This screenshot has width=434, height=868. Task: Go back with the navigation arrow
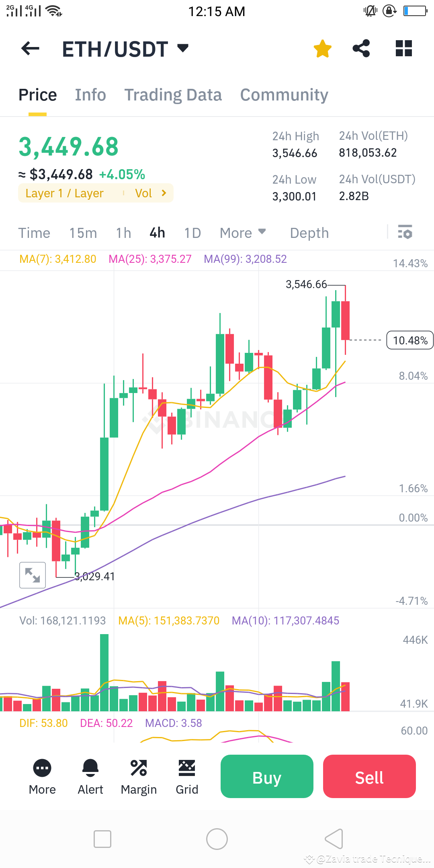point(30,48)
